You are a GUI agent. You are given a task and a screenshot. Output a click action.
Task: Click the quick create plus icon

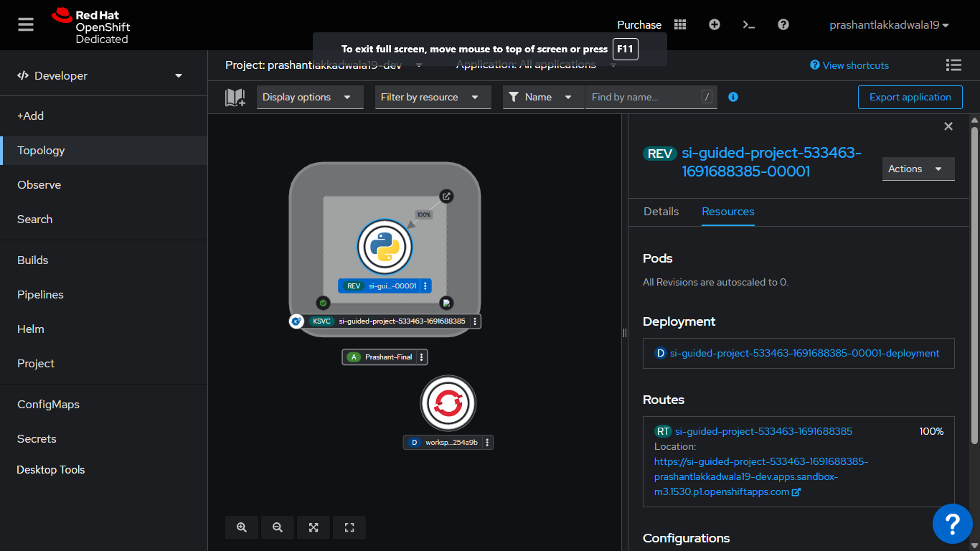(714, 24)
